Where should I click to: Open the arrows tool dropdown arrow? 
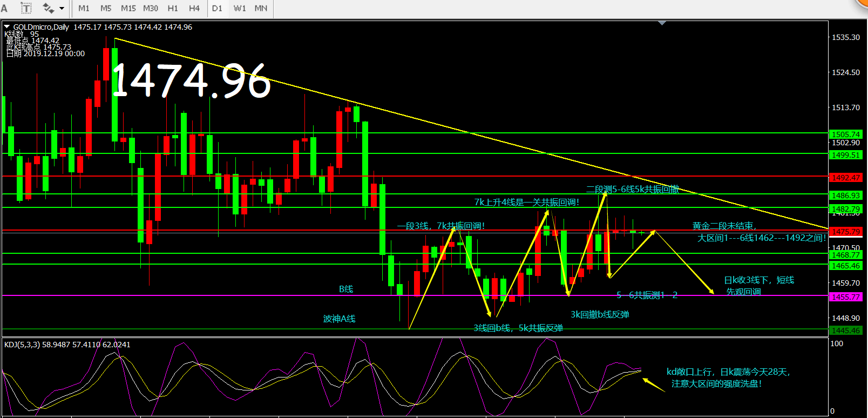pos(62,8)
